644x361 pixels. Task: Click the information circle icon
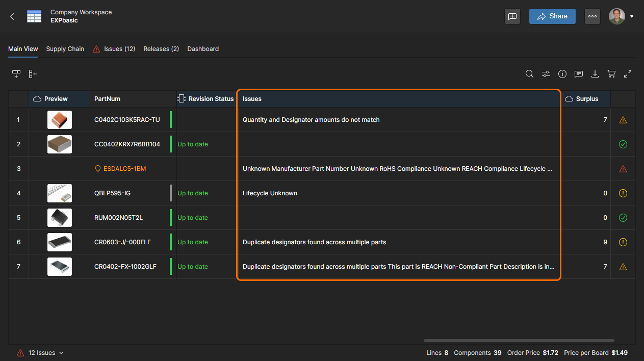[562, 74]
